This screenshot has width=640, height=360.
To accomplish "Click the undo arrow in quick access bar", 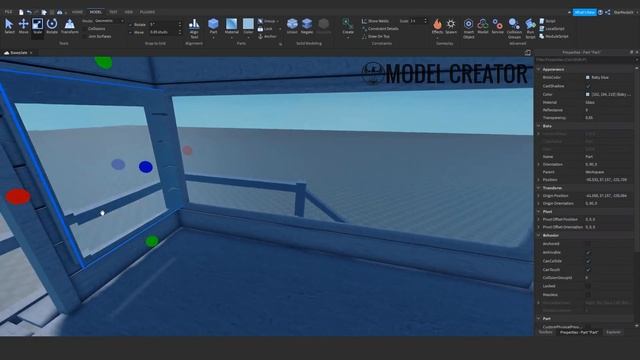I will pyautogui.click(x=29, y=12).
